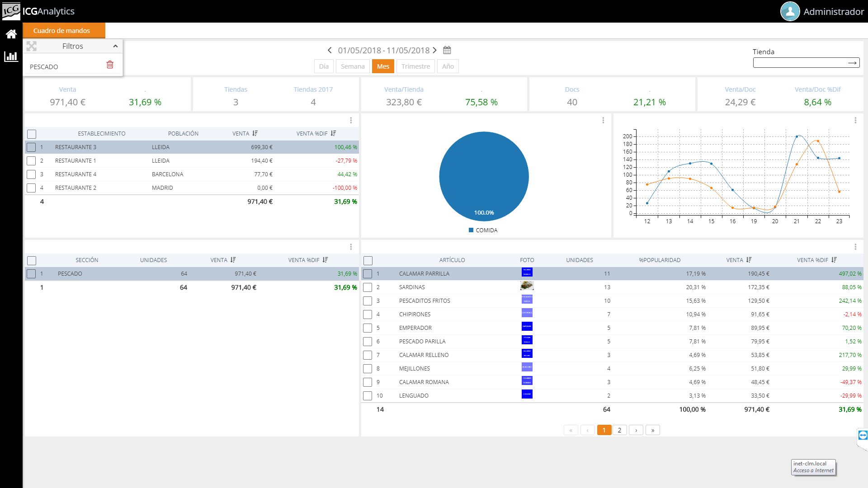Check the RESTAURANTE 1 row checkbox
Viewport: 868px width, 488px height.
31,161
